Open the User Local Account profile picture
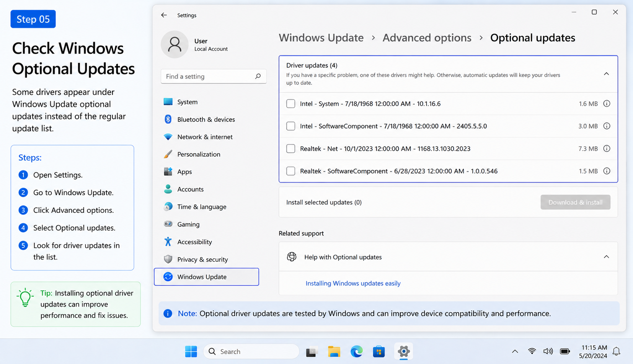Screen dimensions: 633x364 click(x=175, y=44)
